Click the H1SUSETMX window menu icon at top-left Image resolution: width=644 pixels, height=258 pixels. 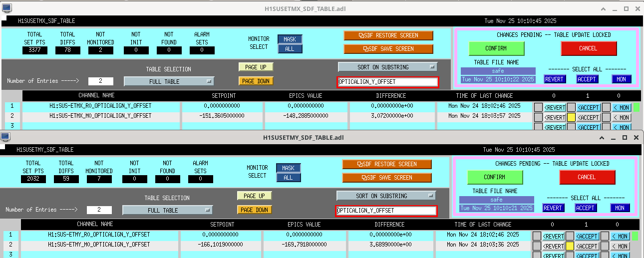point(6,8)
